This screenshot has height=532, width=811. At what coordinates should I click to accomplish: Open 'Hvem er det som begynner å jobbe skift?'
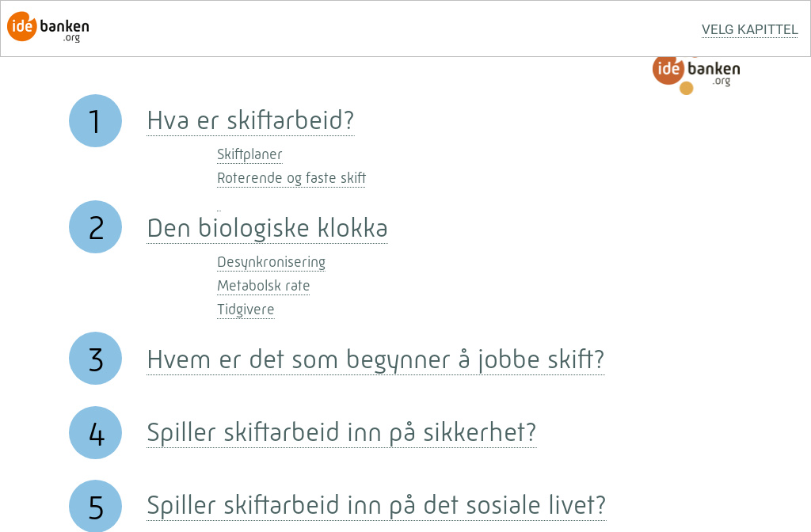375,359
